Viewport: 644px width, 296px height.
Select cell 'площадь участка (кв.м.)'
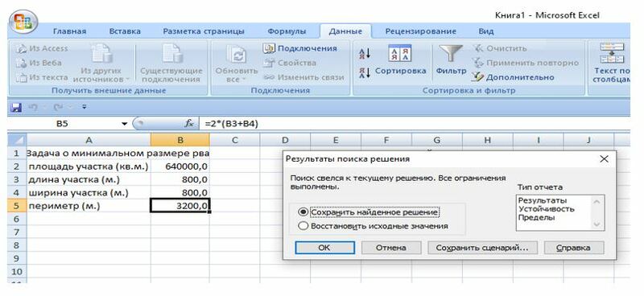pos(89,166)
